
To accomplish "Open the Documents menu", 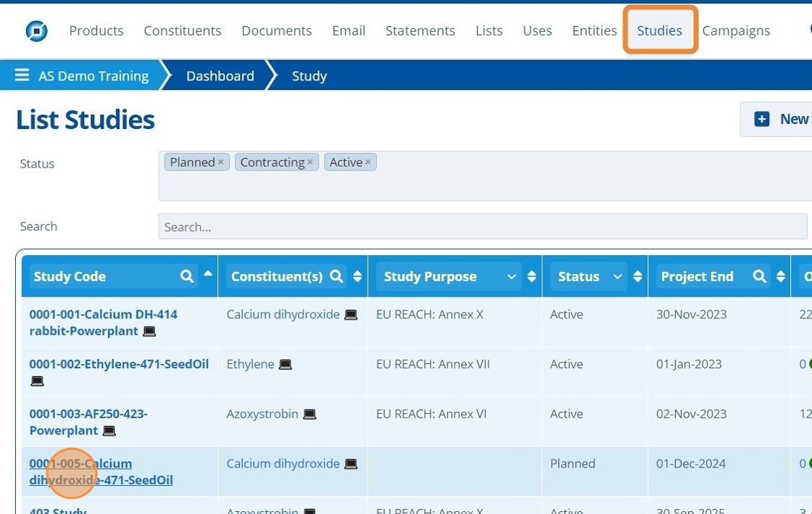I will point(276,30).
